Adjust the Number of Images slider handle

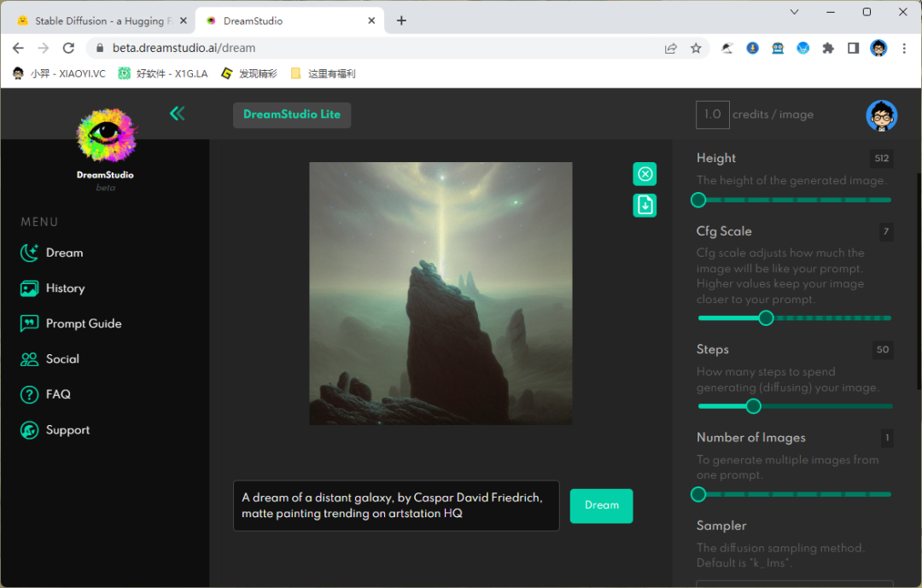click(698, 494)
